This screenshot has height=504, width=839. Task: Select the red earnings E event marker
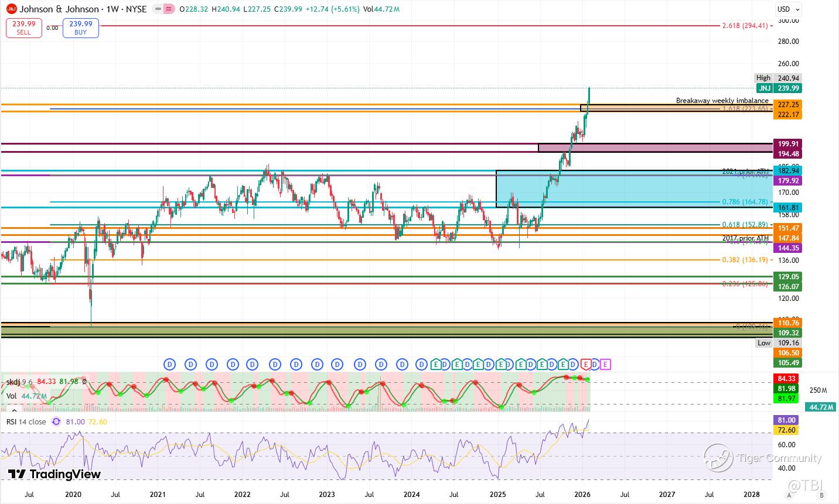(586, 365)
